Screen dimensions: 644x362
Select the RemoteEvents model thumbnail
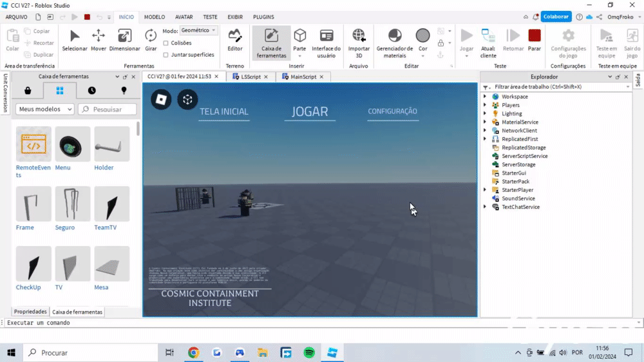coord(33,144)
